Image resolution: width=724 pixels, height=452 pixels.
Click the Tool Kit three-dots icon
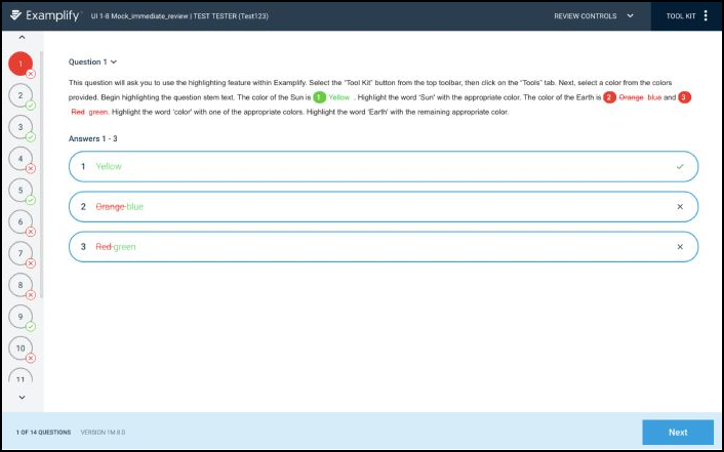pyautogui.click(x=706, y=16)
